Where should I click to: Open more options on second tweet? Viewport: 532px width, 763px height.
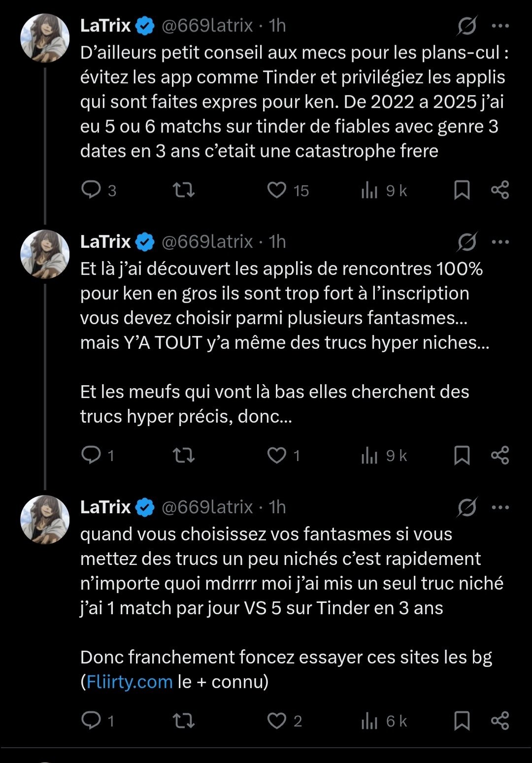click(x=500, y=242)
